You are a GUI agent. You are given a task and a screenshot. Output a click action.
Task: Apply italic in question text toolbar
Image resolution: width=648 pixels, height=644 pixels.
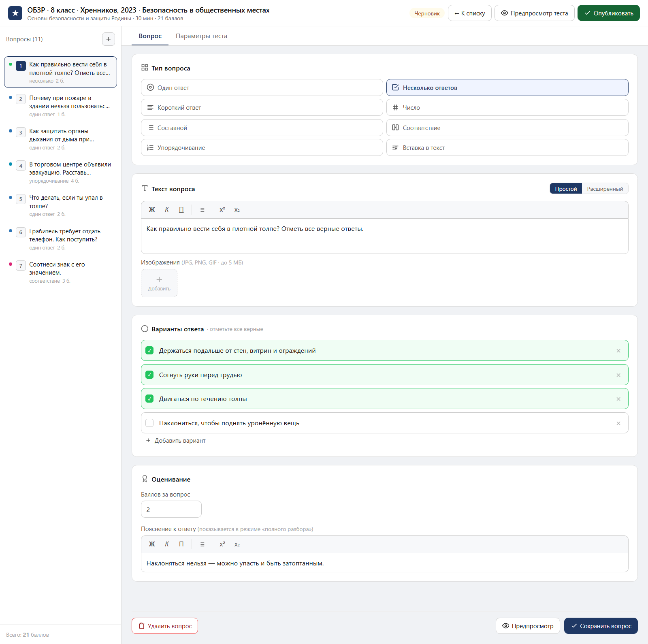(x=166, y=210)
